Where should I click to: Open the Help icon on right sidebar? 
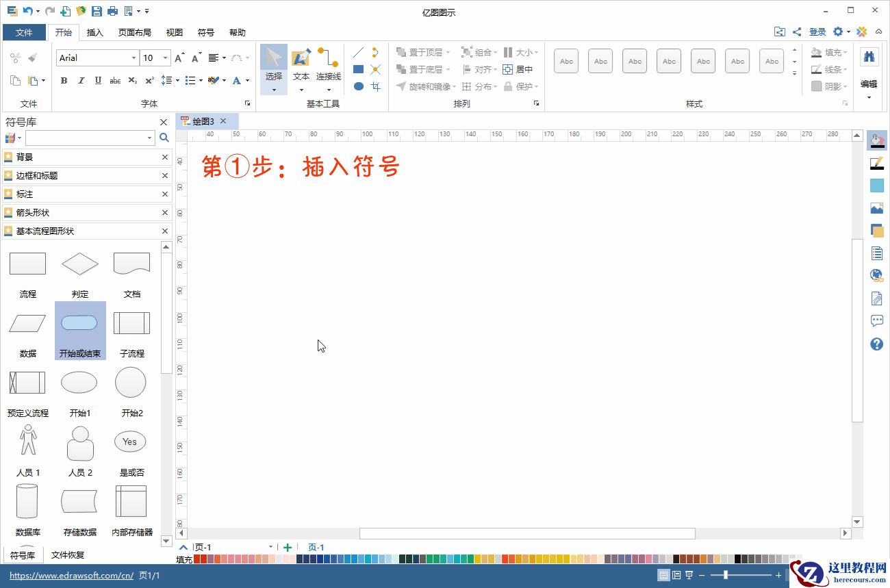point(877,344)
